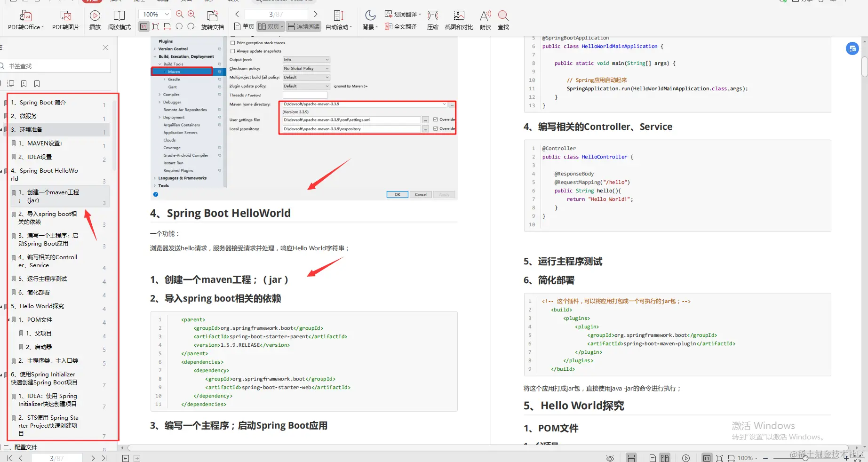This screenshot has width=868, height=462.
Task: Click the status bar zoom out minus button
Action: (765, 458)
